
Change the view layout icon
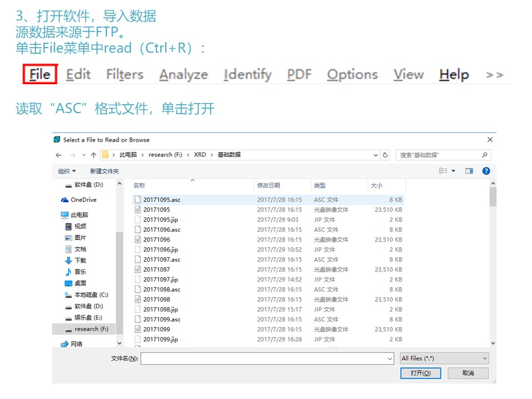[x=443, y=171]
